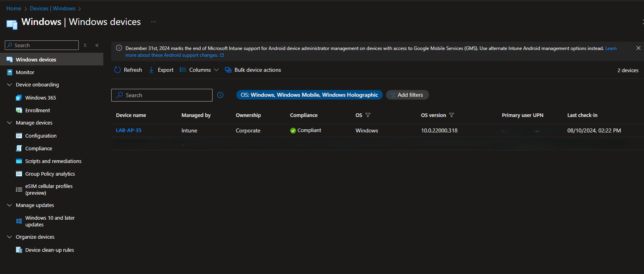Click the 08/10/2024, 02:22 PM cell
The height and width of the screenshot is (274, 644).
tap(594, 130)
